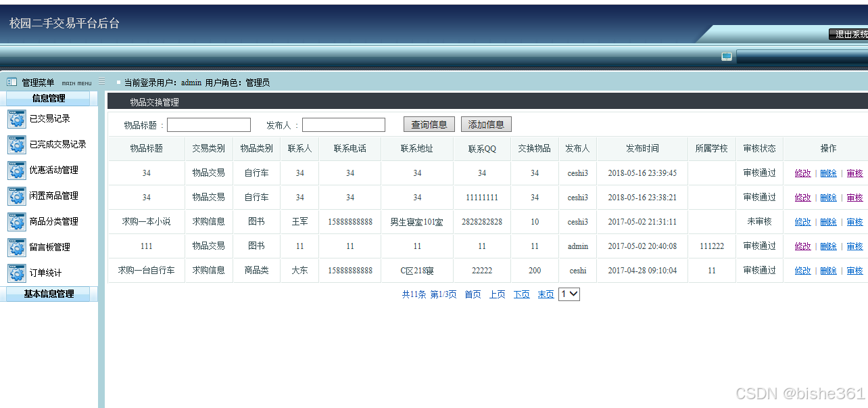Click the 查询信息 search button
Image resolution: width=868 pixels, height=408 pixels.
point(429,124)
